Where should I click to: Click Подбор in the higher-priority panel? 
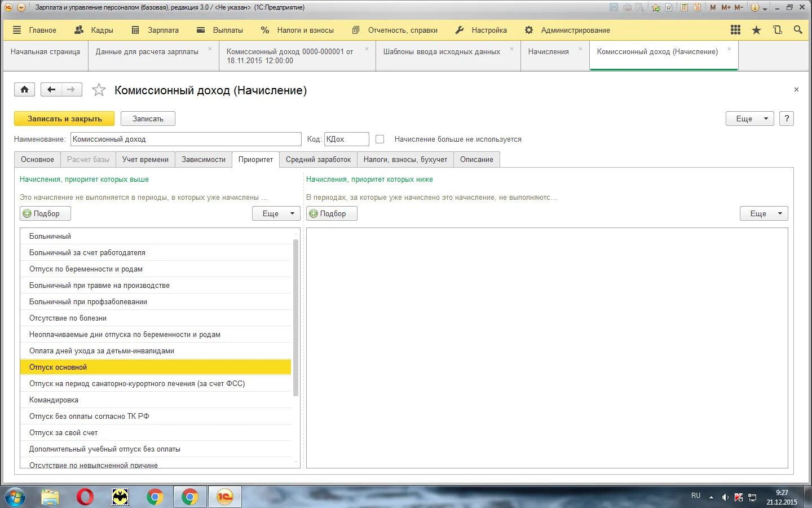45,213
